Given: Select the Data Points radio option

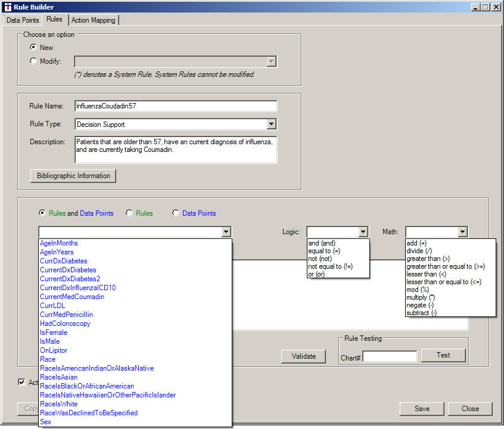Looking at the screenshot, I should tap(176, 213).
